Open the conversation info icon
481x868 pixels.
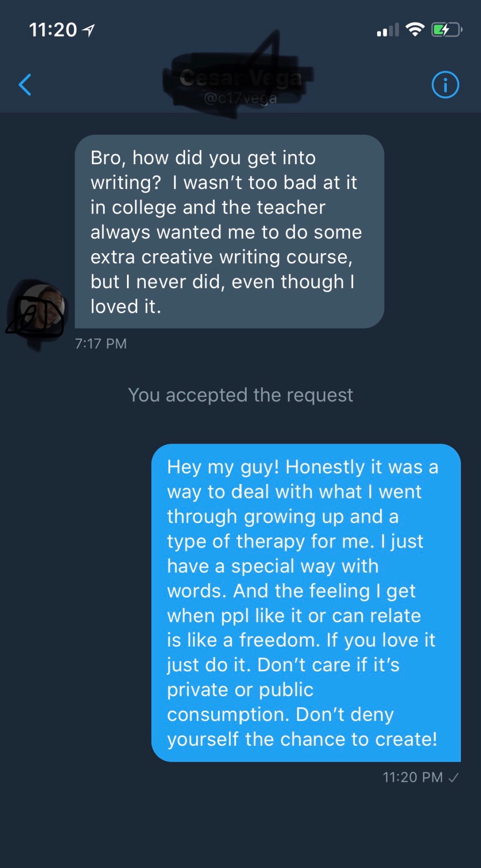445,85
